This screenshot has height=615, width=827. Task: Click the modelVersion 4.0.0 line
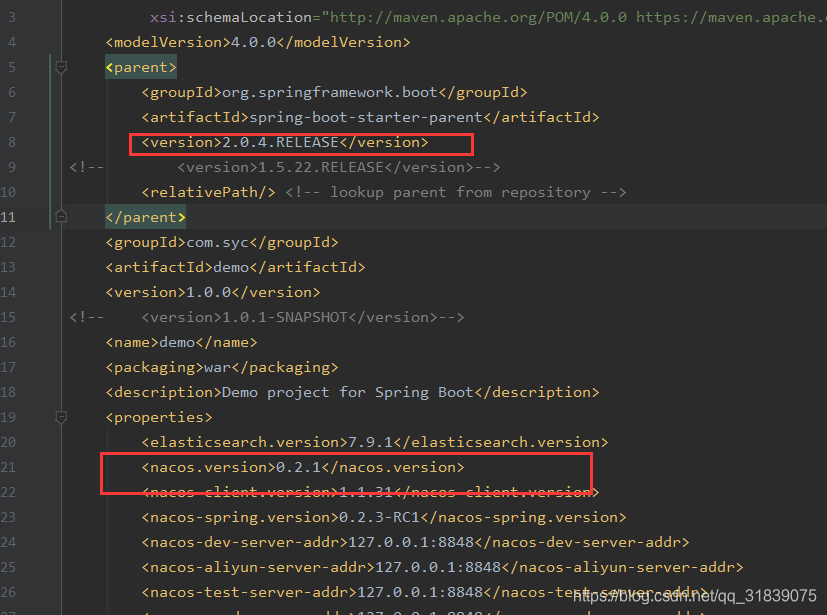point(257,42)
